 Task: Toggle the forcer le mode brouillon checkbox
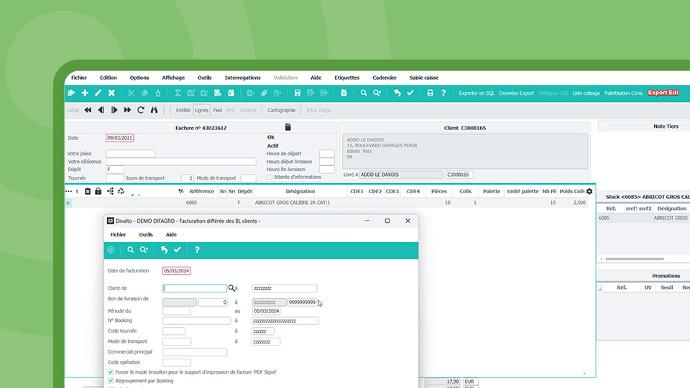pyautogui.click(x=110, y=372)
